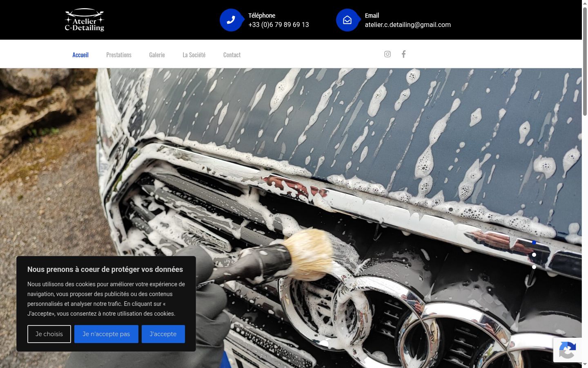
Task: Click the Atelier C-Detailing logo
Action: [x=85, y=20]
